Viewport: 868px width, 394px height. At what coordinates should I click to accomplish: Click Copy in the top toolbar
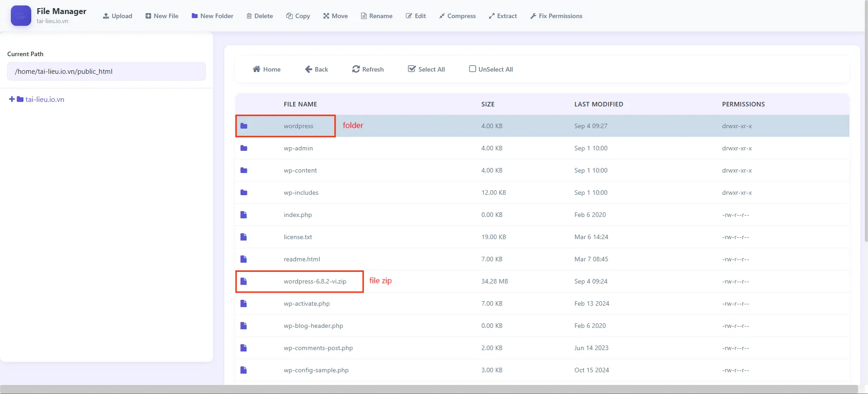click(x=298, y=16)
